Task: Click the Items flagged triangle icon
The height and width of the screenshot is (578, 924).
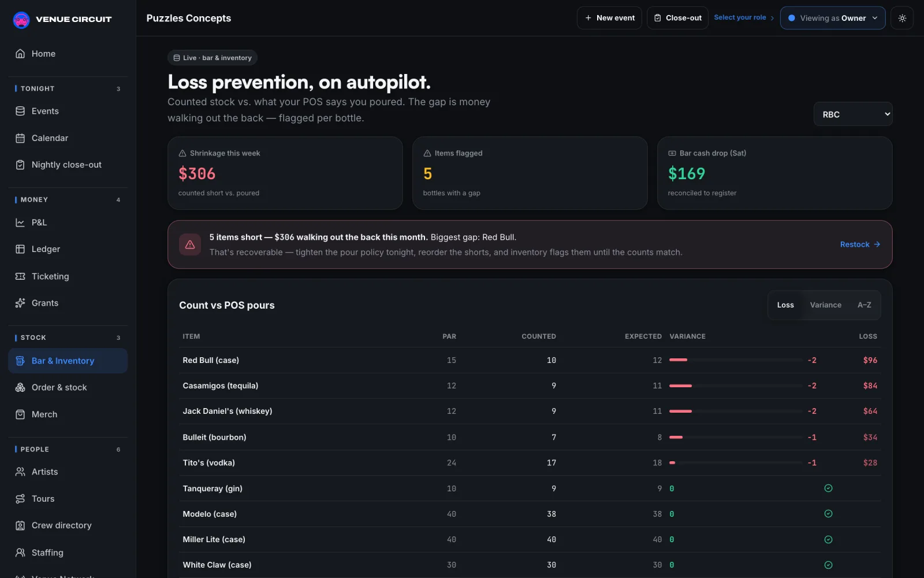Action: pos(427,153)
